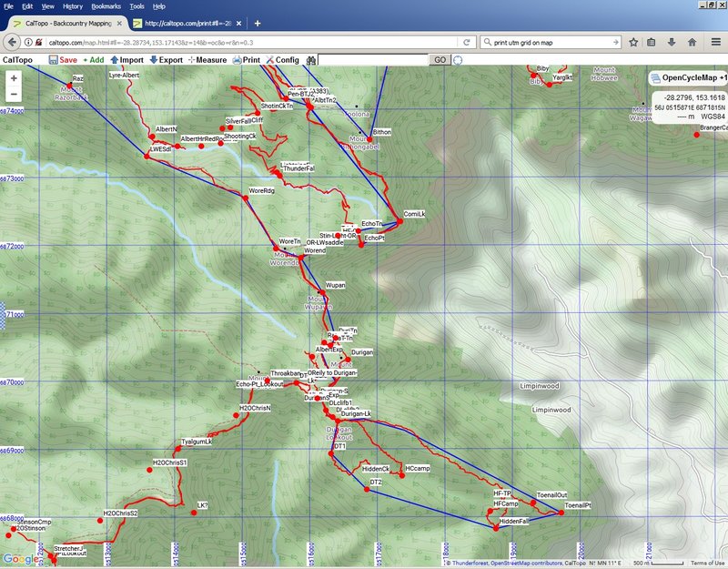Click the Bithon waypoint marker
This screenshot has height=569, width=728.
point(369,139)
